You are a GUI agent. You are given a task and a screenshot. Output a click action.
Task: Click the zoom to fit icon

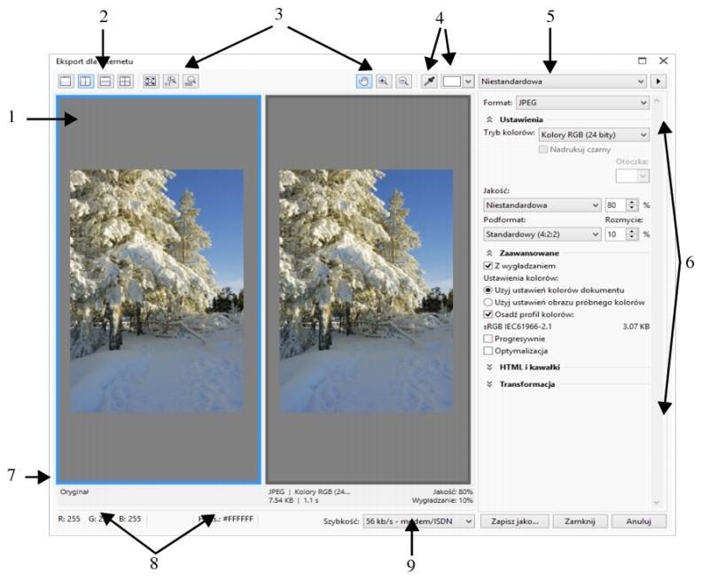(150, 81)
